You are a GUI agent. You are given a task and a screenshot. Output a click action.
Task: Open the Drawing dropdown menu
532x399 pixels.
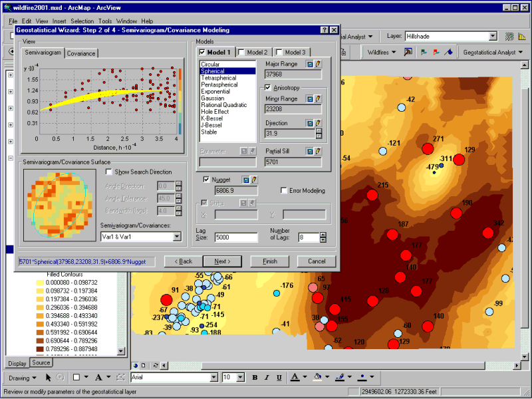pos(23,378)
